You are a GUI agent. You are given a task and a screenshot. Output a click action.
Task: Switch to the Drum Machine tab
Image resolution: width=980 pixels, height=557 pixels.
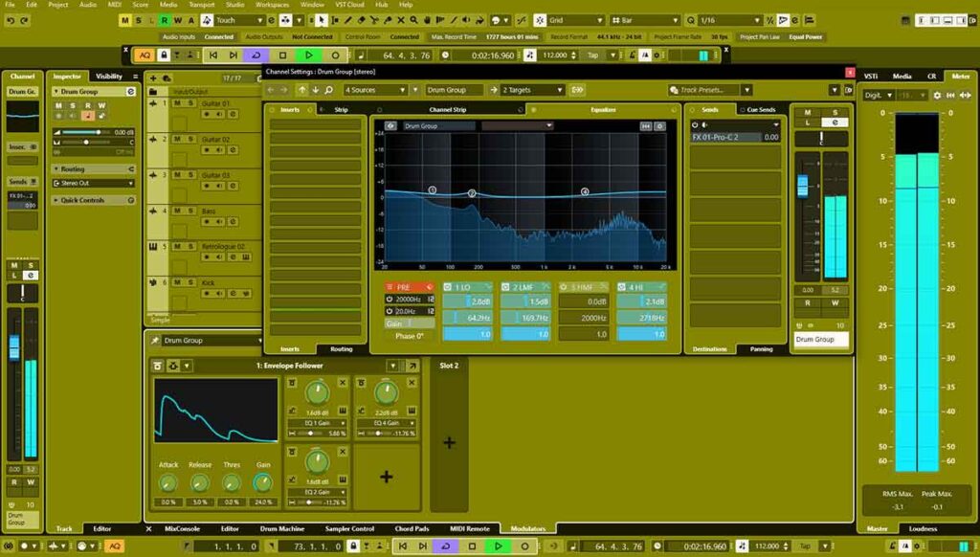click(282, 528)
